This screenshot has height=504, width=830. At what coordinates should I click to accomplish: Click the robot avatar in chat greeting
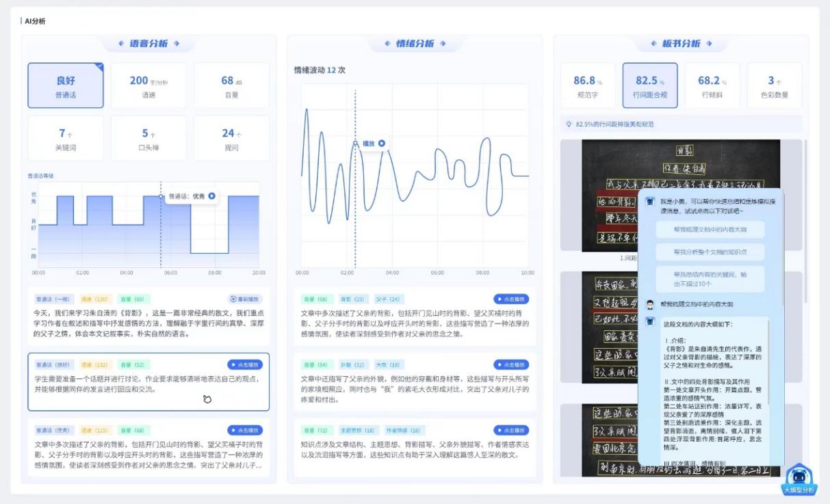coord(650,201)
